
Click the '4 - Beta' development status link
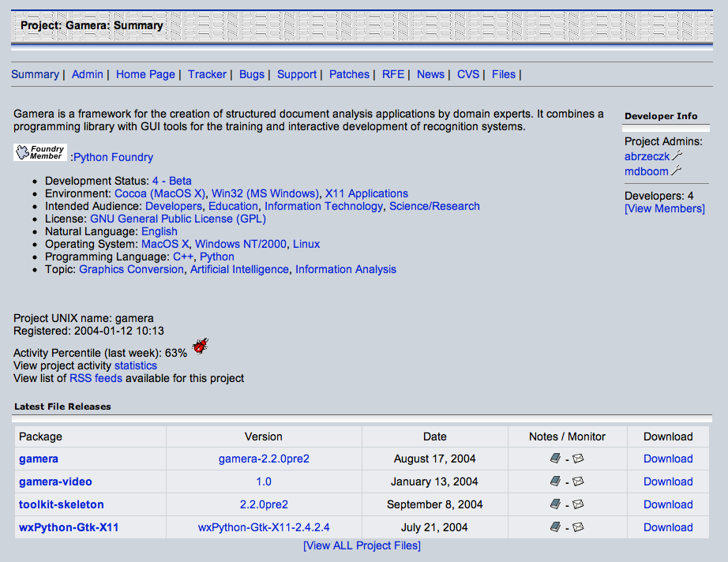(172, 181)
